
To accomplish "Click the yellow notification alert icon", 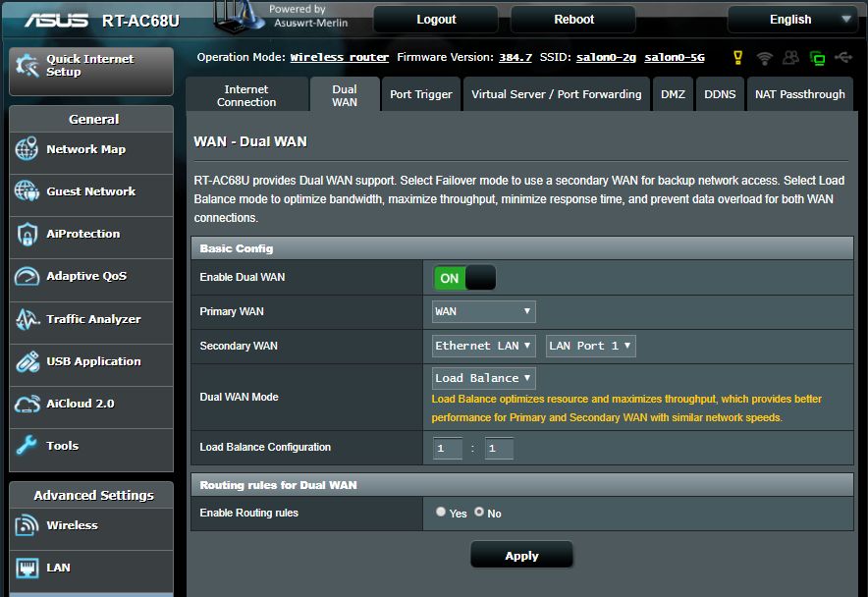I will [x=738, y=58].
